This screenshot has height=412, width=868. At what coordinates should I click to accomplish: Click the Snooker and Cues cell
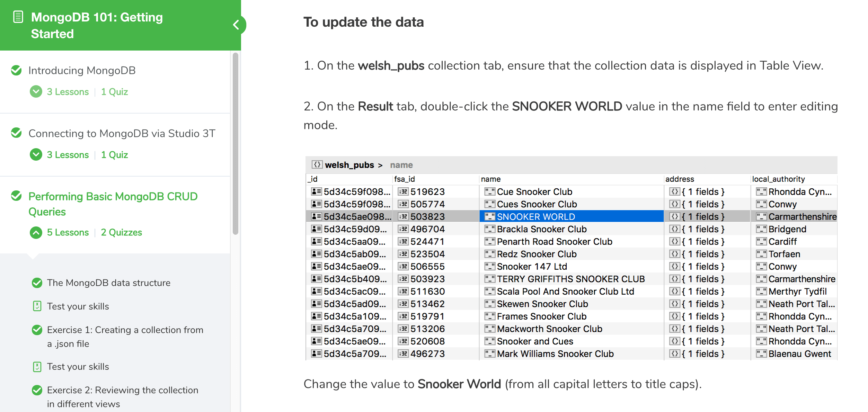point(572,341)
